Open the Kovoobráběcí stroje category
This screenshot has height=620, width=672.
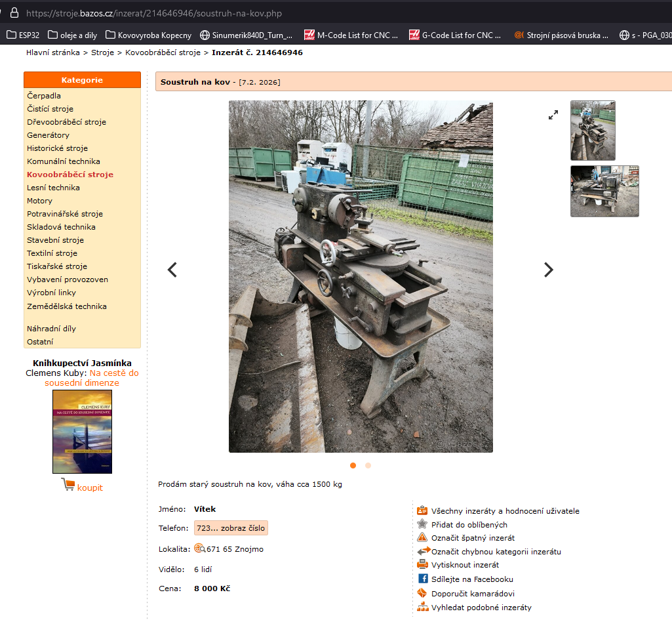pyautogui.click(x=70, y=175)
